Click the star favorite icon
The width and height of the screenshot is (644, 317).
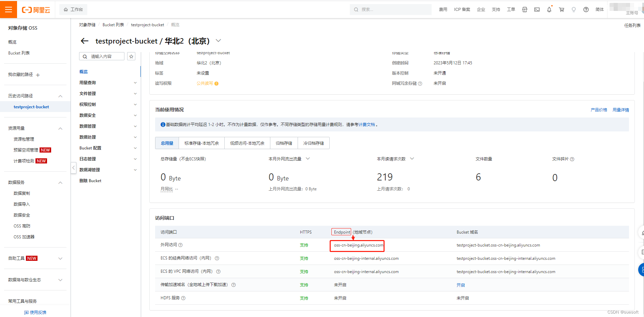pyautogui.click(x=131, y=57)
